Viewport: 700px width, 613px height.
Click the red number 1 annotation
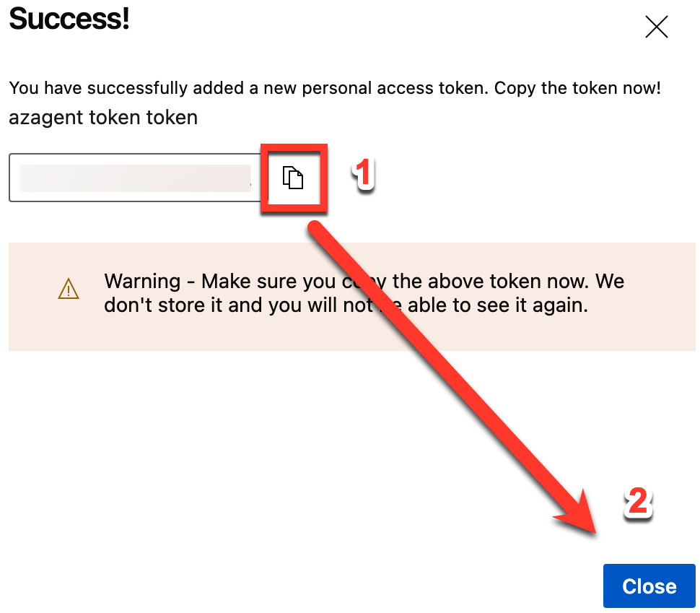click(x=363, y=173)
